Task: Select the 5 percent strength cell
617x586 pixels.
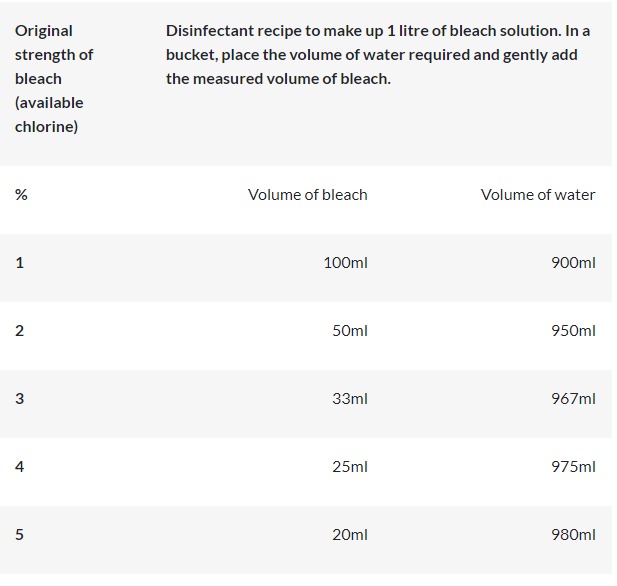Action: coord(19,535)
